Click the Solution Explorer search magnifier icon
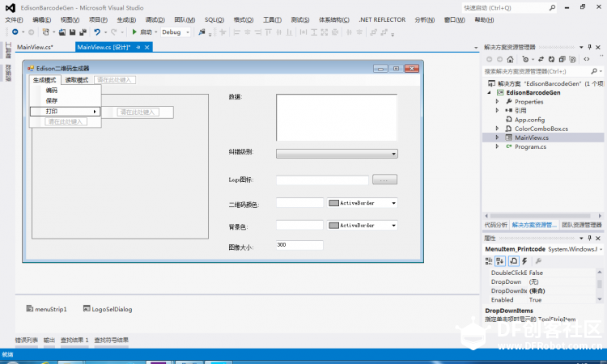The image size is (607, 364). click(594, 71)
